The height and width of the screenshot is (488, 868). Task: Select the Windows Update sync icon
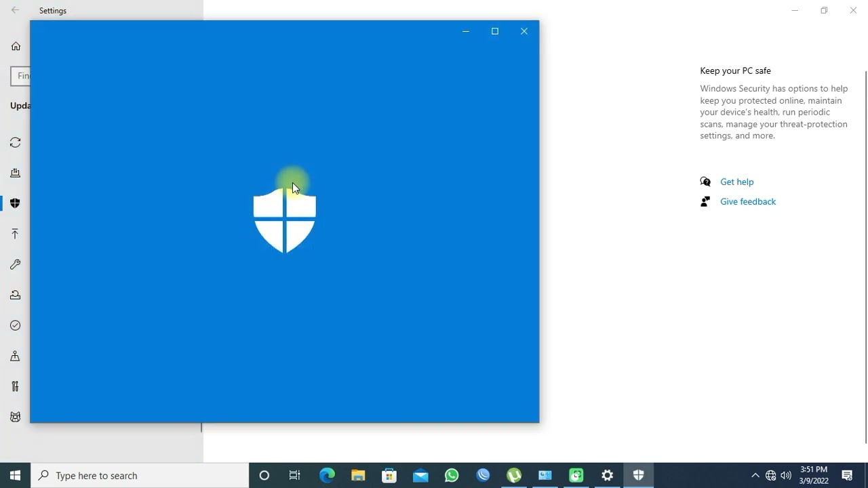click(x=15, y=142)
